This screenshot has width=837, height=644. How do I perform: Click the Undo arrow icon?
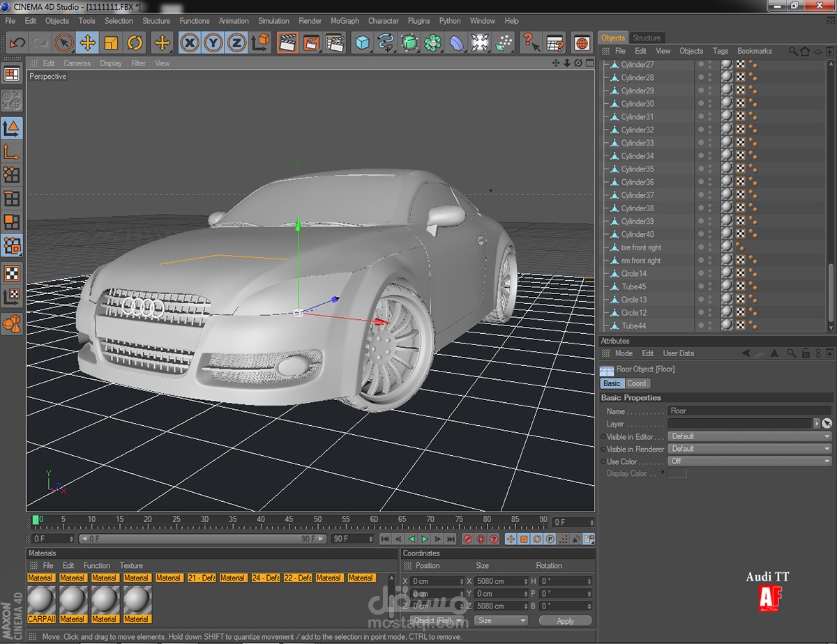[17, 43]
